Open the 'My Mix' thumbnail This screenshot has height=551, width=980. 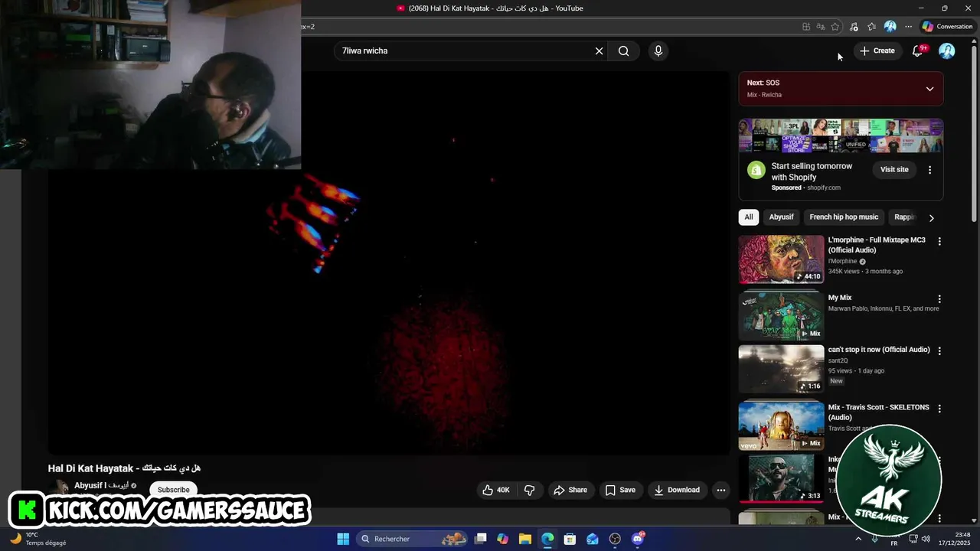pos(781,315)
